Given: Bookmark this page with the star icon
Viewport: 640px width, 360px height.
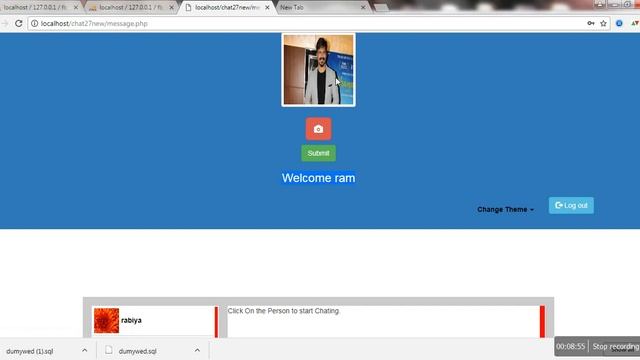Looking at the screenshot, I should pyautogui.click(x=603, y=24).
